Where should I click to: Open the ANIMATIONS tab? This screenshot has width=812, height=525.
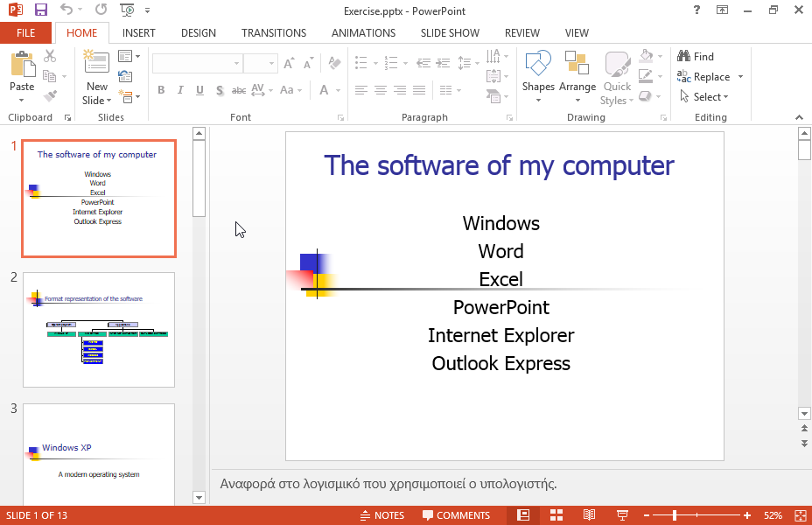tap(363, 32)
